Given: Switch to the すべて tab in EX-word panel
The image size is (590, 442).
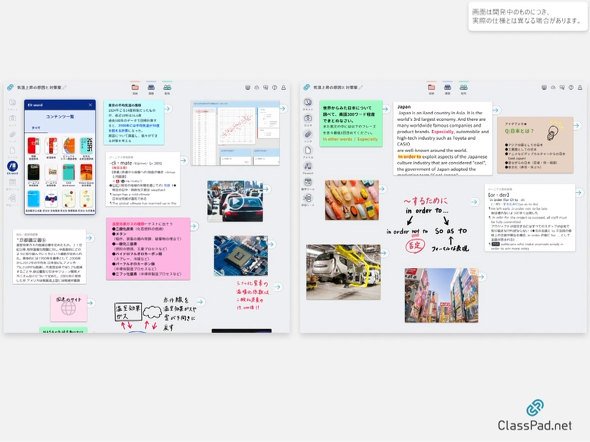Looking at the screenshot, I should tap(36, 128).
